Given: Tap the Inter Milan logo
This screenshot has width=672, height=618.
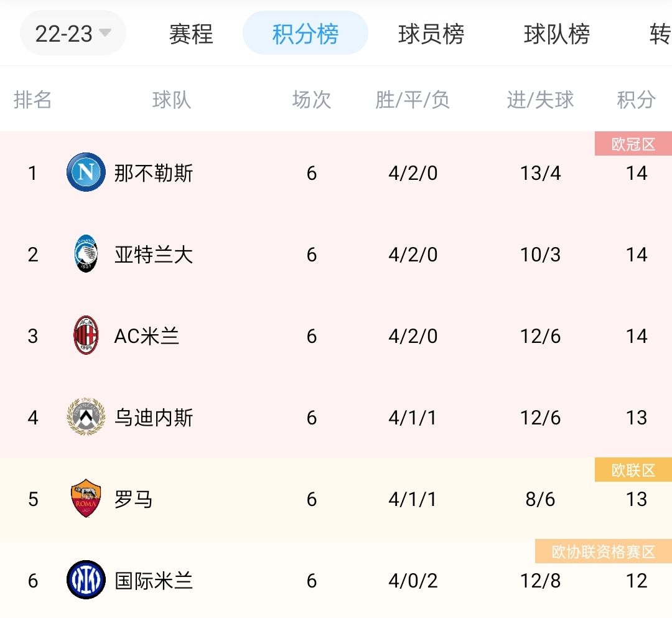Looking at the screenshot, I should [86, 579].
